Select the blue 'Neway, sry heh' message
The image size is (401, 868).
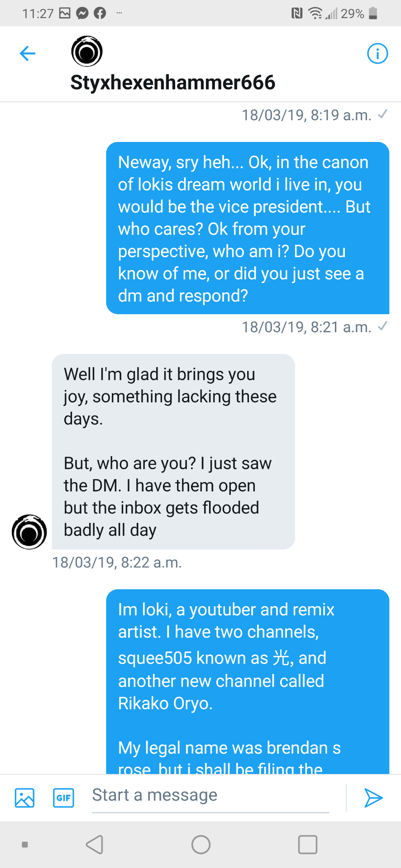(247, 228)
